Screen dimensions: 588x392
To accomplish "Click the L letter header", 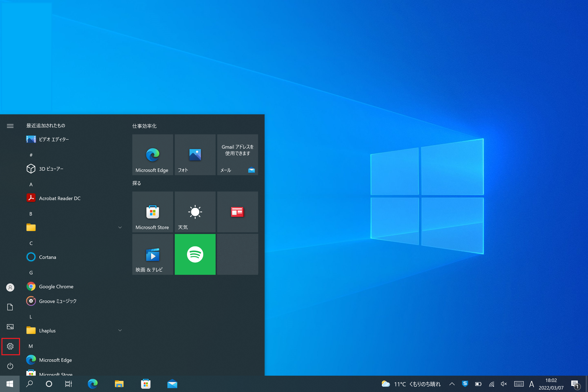I will pos(31,317).
